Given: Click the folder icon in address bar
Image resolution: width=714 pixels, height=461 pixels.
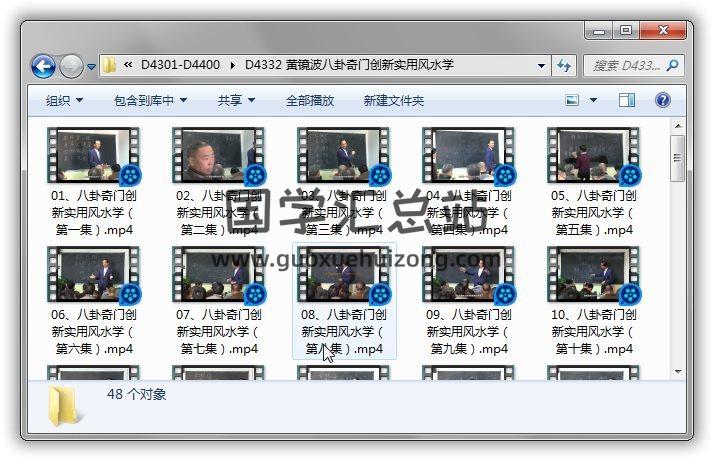Looking at the screenshot, I should pyautogui.click(x=109, y=65).
